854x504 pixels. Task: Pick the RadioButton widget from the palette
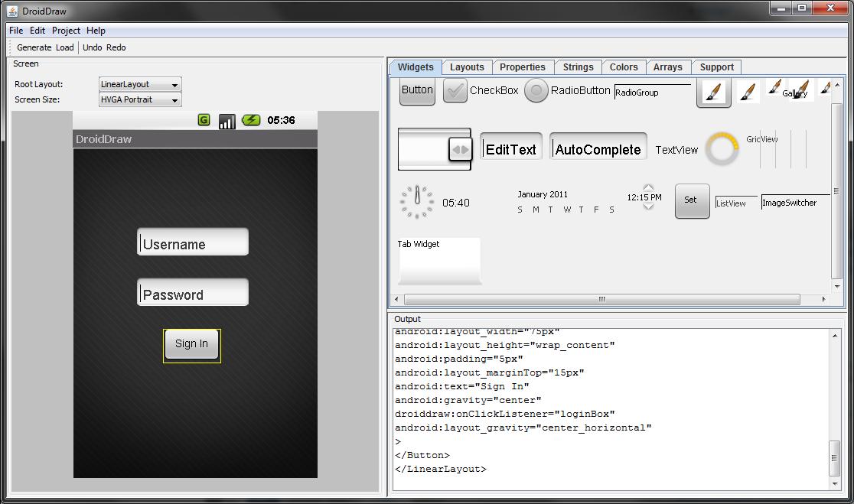567,90
